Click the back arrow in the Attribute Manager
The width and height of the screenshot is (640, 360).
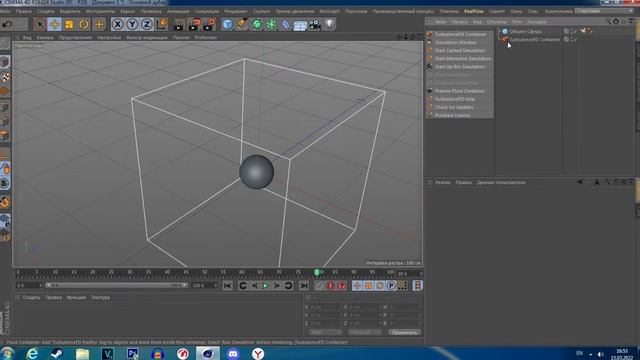click(580, 182)
